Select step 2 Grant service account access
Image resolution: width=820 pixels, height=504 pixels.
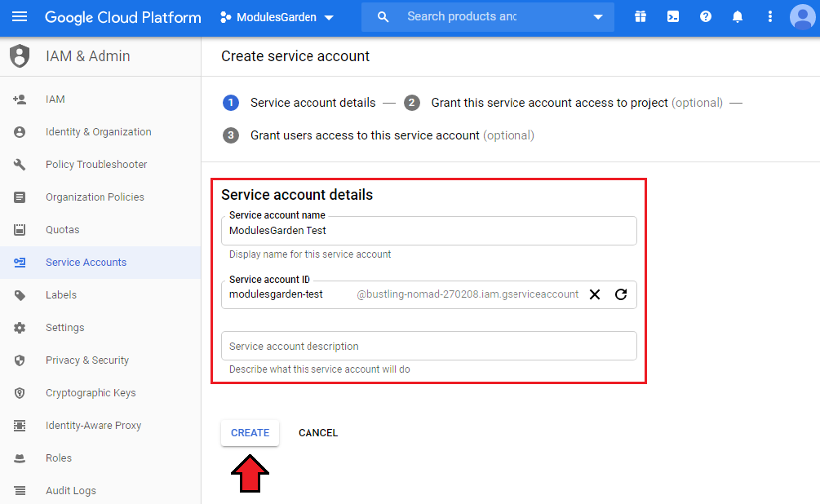pyautogui.click(x=563, y=103)
